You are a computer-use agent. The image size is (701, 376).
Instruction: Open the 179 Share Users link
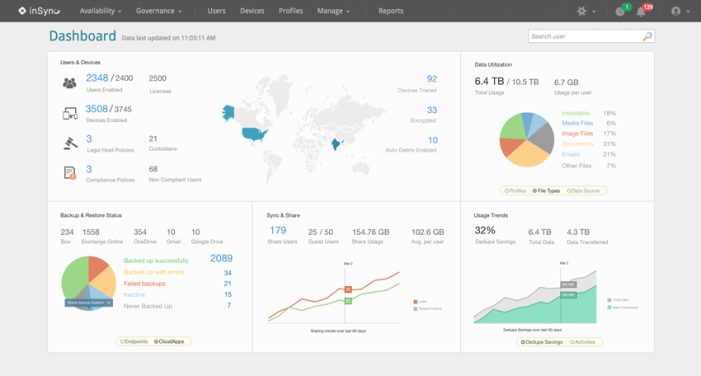[278, 230]
